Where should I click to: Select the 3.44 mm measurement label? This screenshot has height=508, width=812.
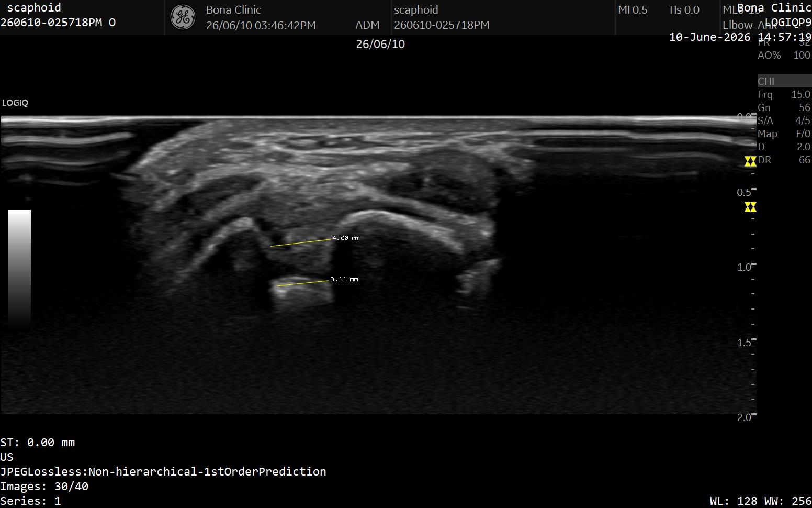click(344, 279)
